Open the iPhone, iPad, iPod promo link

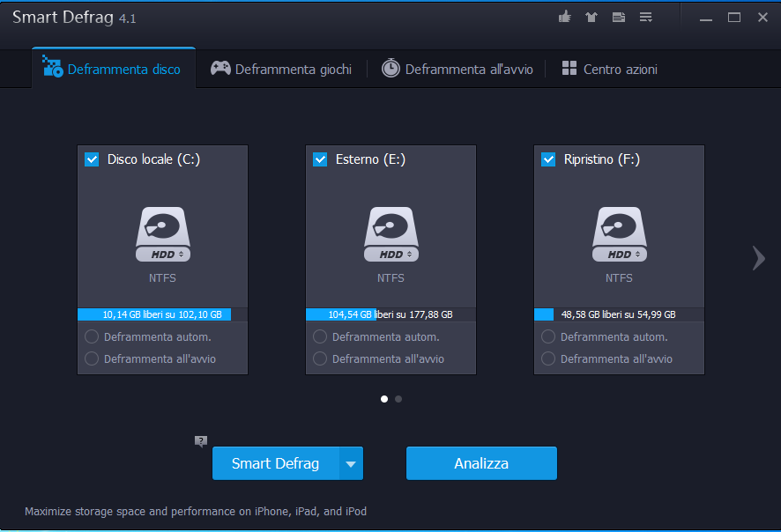click(196, 511)
